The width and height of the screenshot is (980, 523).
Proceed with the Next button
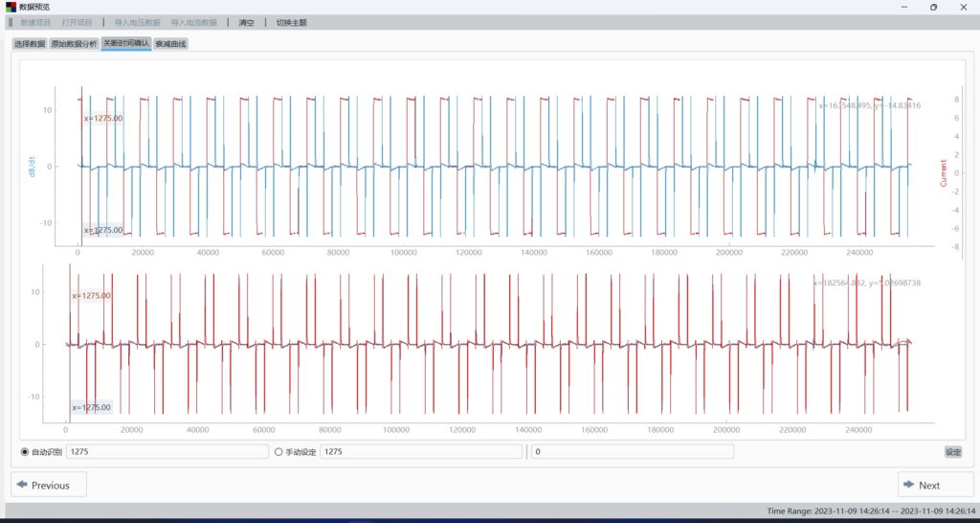click(935, 485)
